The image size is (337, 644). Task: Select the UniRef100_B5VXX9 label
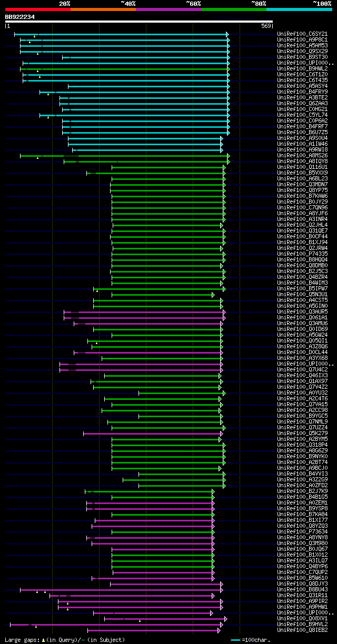tap(302, 173)
